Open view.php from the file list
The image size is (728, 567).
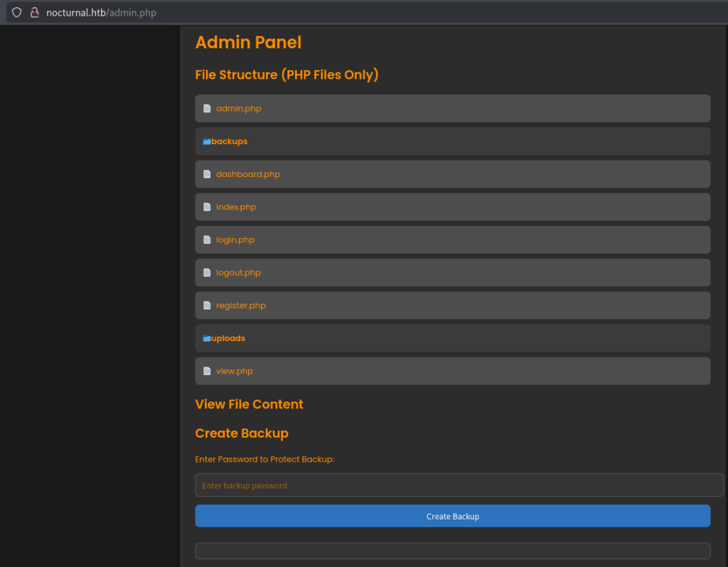click(x=235, y=371)
